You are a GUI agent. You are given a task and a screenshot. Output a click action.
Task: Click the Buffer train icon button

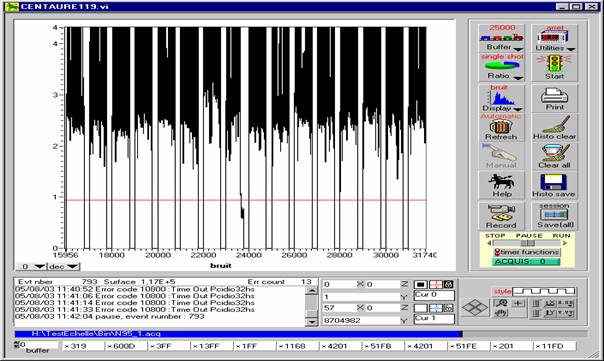point(501,38)
